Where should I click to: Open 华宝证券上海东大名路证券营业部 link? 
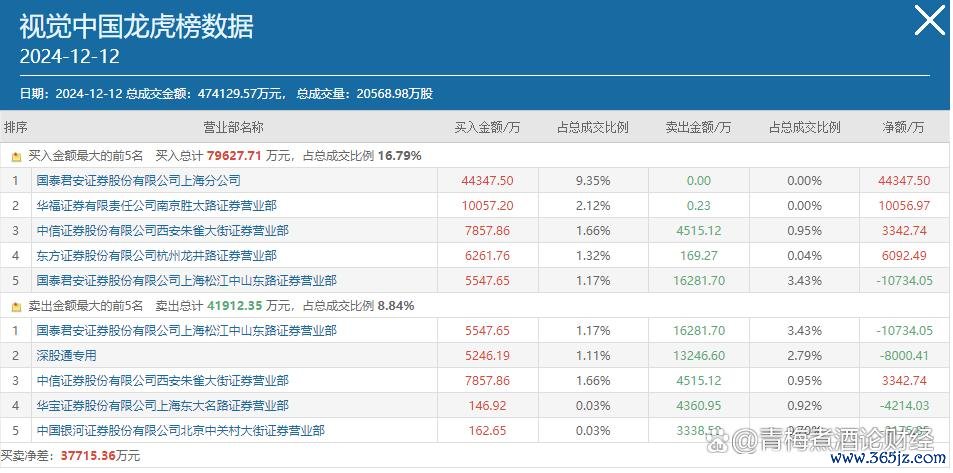tap(162, 406)
